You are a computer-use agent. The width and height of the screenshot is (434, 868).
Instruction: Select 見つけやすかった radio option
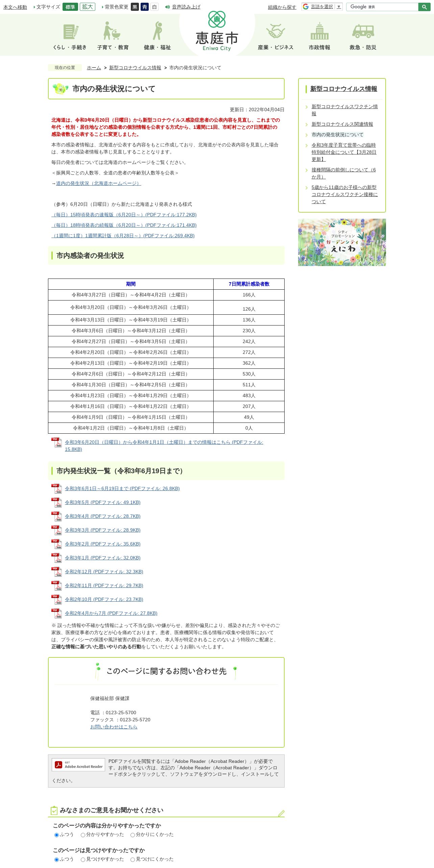click(x=83, y=860)
